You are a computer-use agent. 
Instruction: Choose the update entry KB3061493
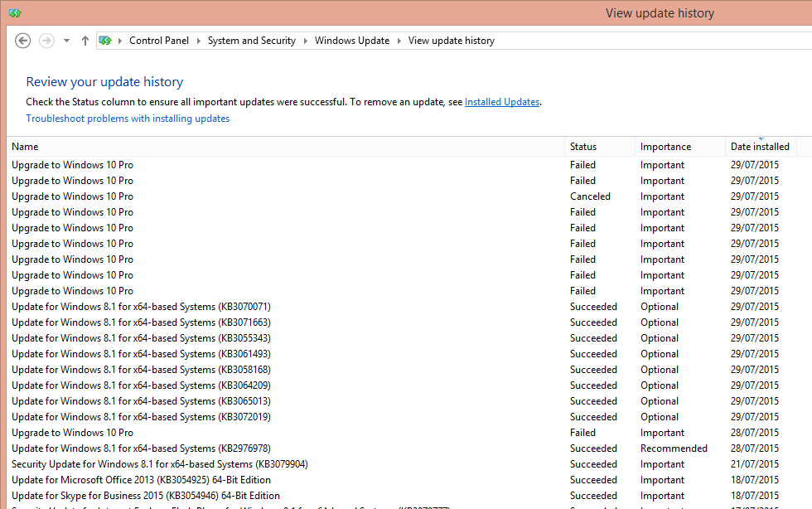pos(401,354)
